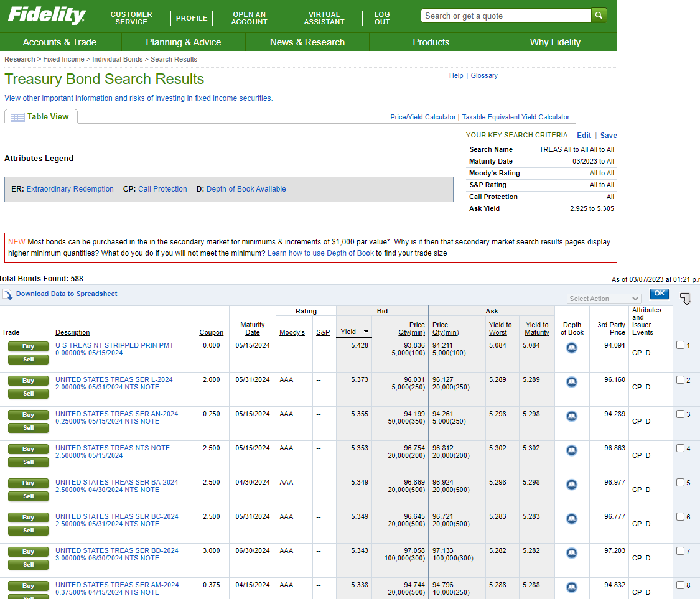The width and height of the screenshot is (700, 599).
Task: Click Save search criteria
Action: coord(609,135)
